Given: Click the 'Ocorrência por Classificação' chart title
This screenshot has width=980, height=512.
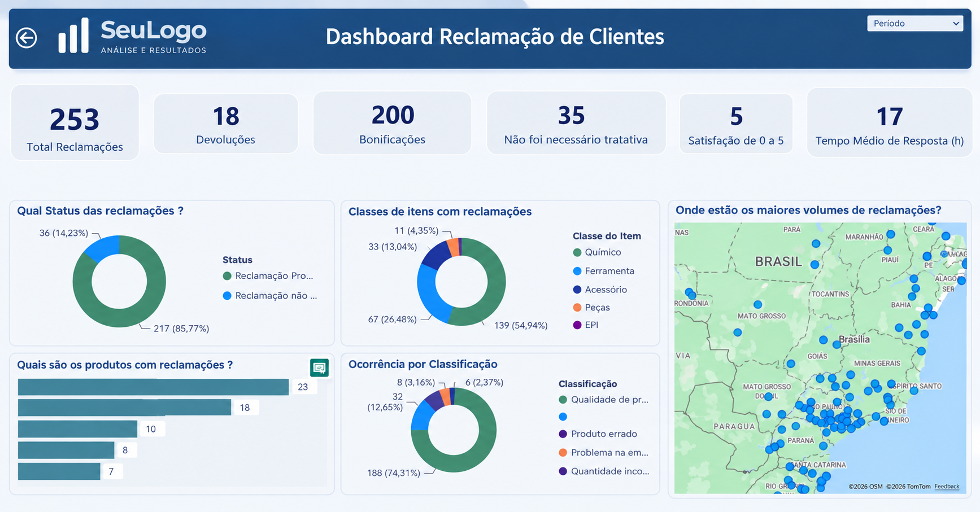Looking at the screenshot, I should [x=423, y=365].
